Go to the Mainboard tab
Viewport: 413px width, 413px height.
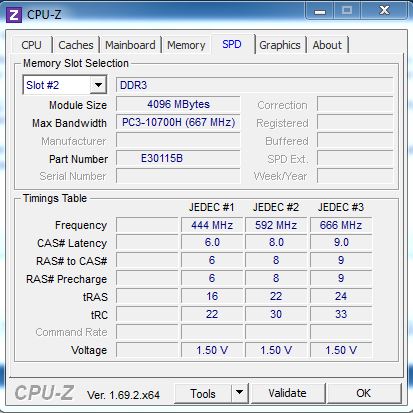click(x=130, y=45)
